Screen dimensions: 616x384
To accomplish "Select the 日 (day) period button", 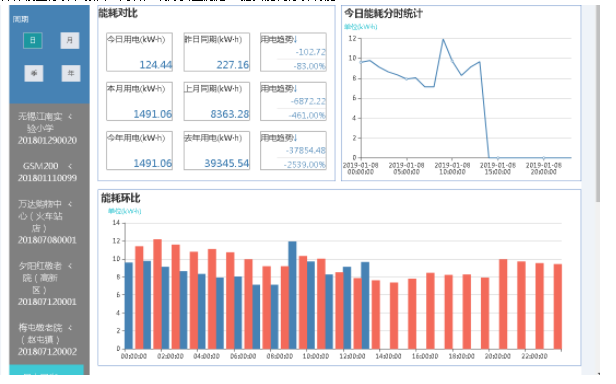I will (x=33, y=40).
